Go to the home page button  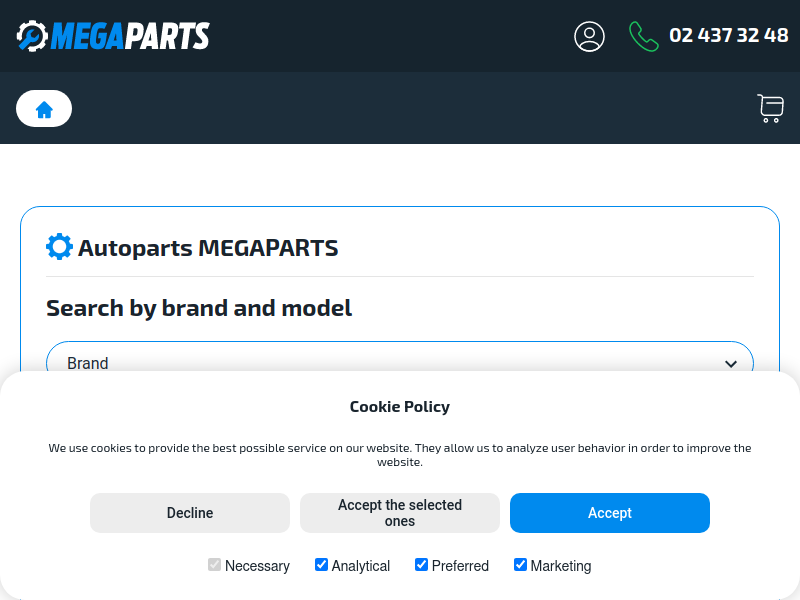point(44,109)
